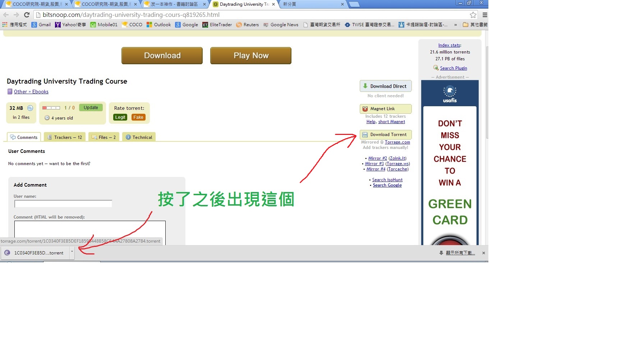Viewport: 644px width, 356px height.
Task: Go back with the browser back arrow
Action: (x=6, y=15)
